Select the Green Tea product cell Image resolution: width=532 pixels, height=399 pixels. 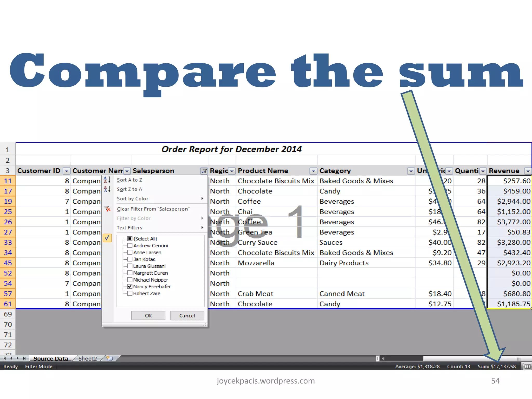[277, 232]
